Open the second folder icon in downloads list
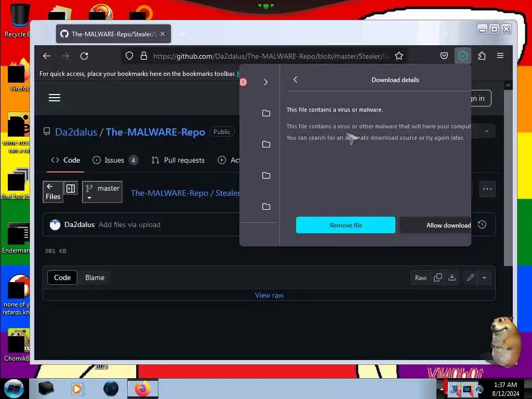532x399 pixels. (x=267, y=144)
